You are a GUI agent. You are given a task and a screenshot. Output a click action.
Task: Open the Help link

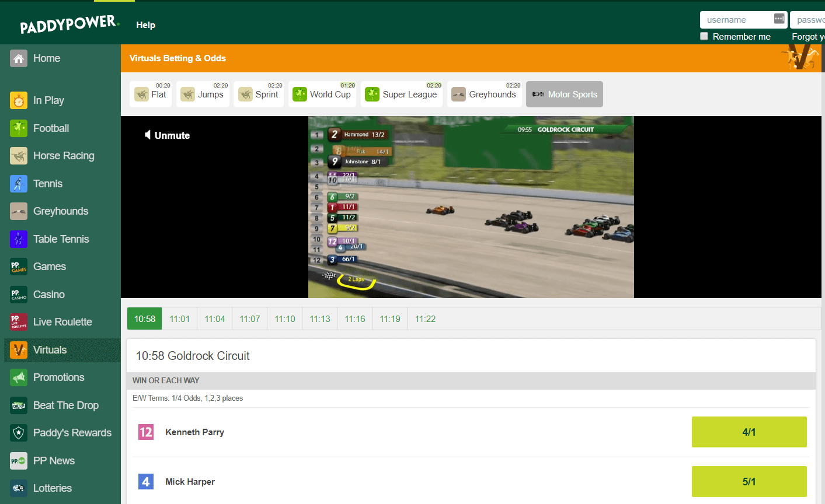pos(146,25)
